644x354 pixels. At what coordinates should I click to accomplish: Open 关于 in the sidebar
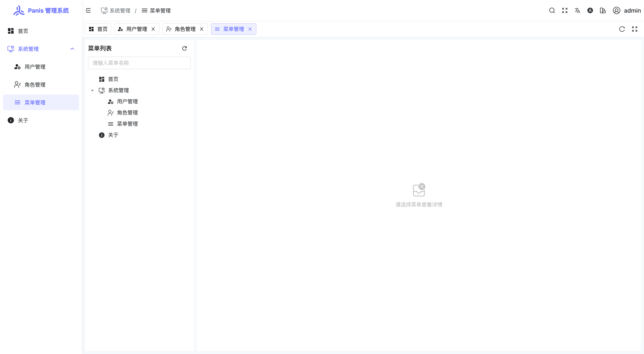[x=23, y=121]
